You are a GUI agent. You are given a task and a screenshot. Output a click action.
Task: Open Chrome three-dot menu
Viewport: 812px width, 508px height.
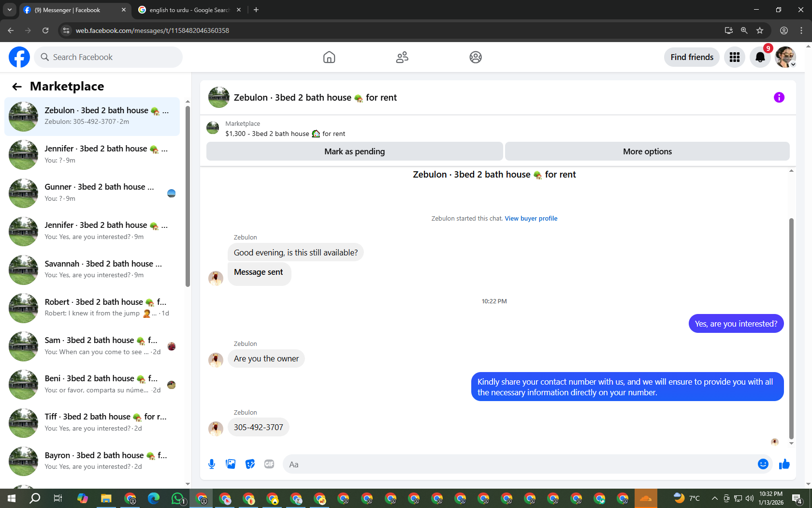(801, 30)
